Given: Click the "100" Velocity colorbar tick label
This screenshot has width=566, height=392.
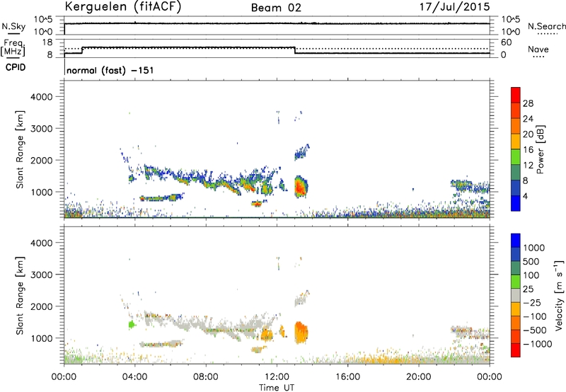Looking at the screenshot, I should [x=531, y=275].
